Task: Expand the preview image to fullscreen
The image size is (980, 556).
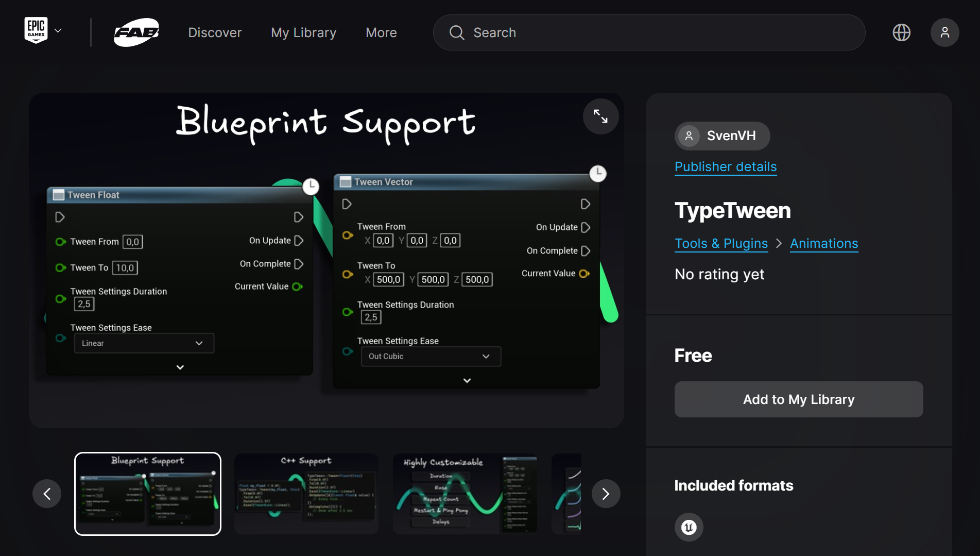Action: [x=600, y=116]
